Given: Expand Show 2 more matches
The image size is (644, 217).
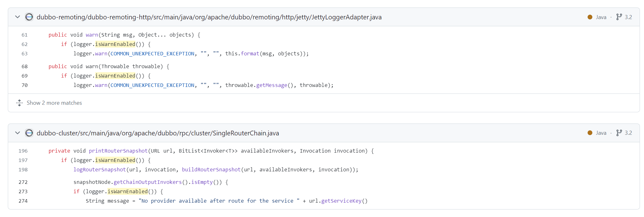Looking at the screenshot, I should tap(54, 103).
